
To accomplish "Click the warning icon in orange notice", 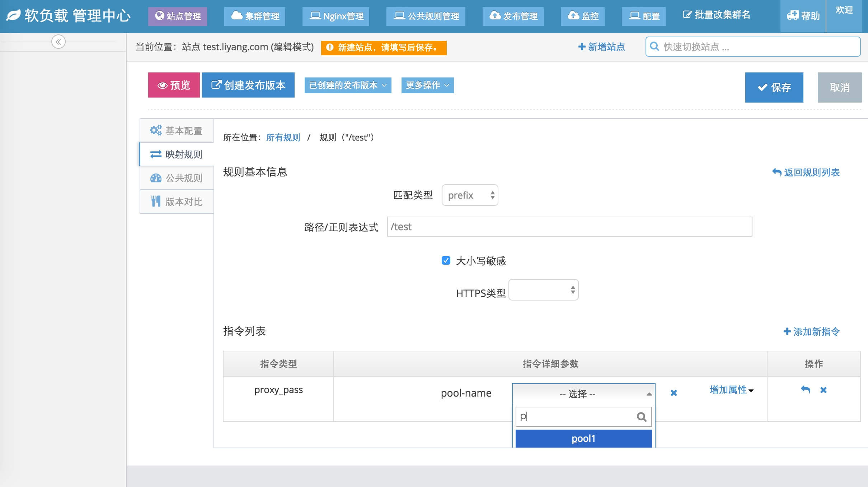I will (329, 47).
